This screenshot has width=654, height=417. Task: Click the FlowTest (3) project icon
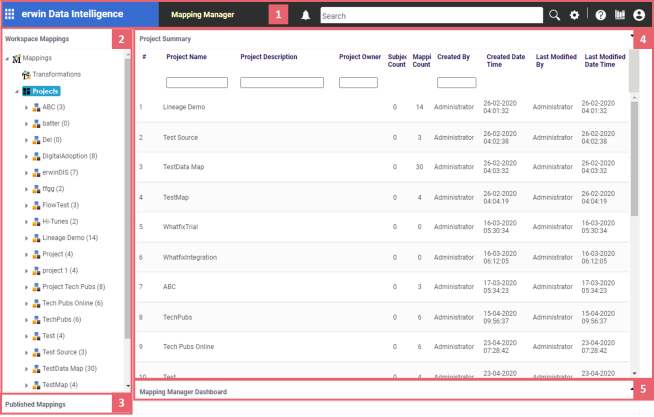click(x=37, y=205)
